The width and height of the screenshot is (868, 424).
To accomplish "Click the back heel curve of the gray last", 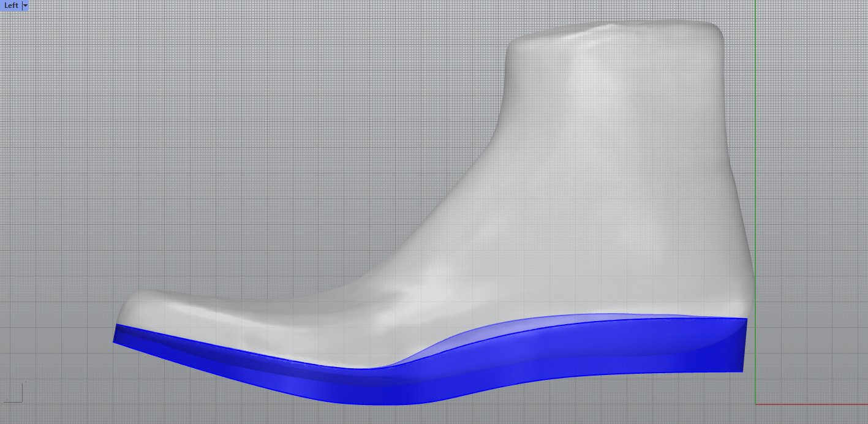I will point(746,257).
